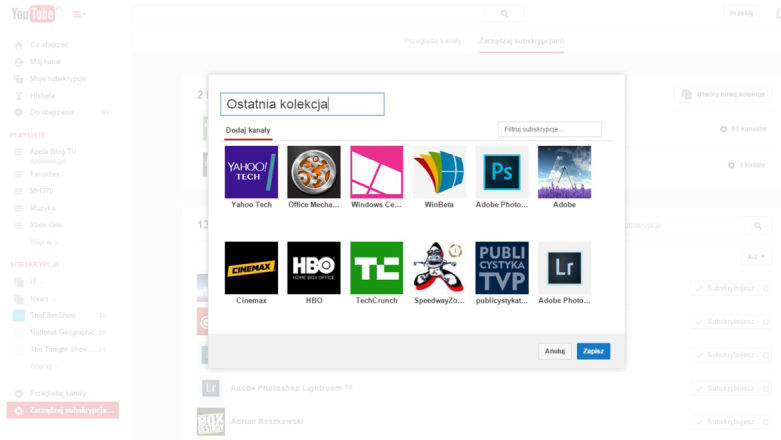Image resolution: width=781 pixels, height=440 pixels.
Task: Open the Favorites playlist
Action: click(x=44, y=174)
